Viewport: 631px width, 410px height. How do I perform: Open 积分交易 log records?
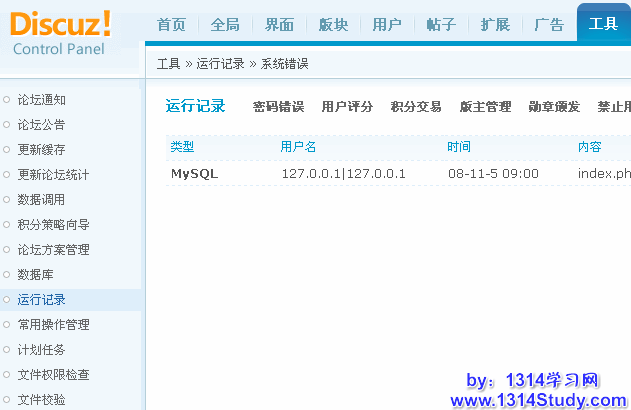click(x=416, y=107)
